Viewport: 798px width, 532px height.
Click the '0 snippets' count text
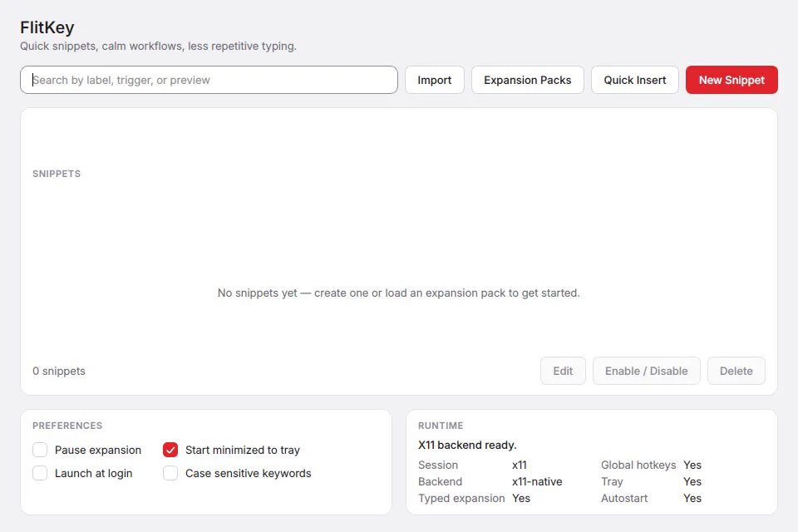click(59, 371)
